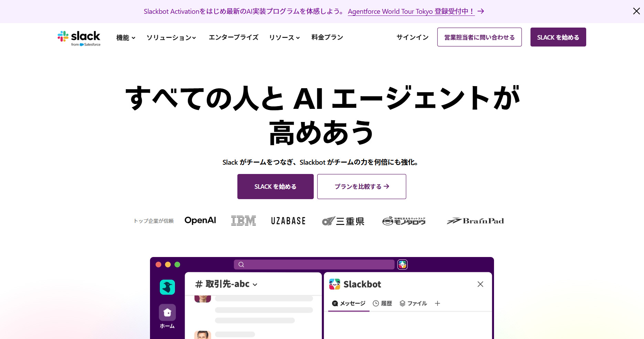Open the Agentforce World Tour Tokyo registration link
The width and height of the screenshot is (644, 339).
tap(411, 11)
